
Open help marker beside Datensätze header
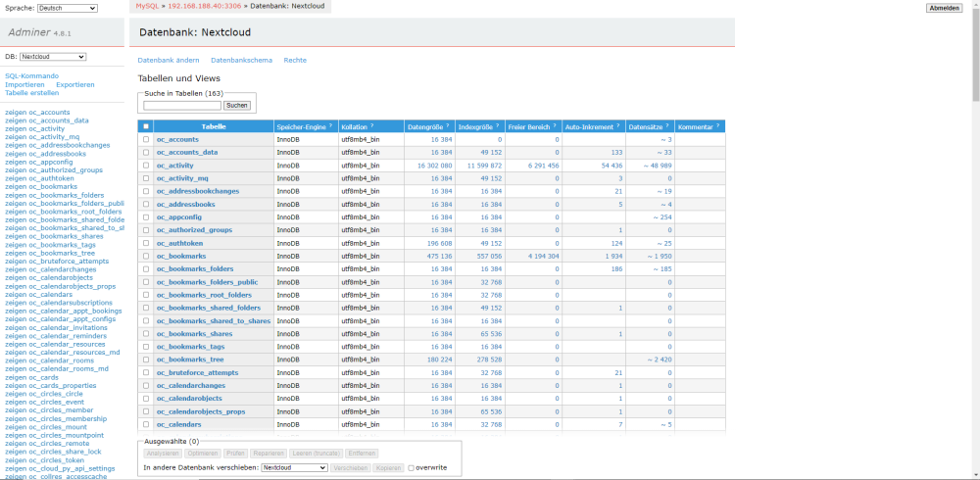(666, 125)
